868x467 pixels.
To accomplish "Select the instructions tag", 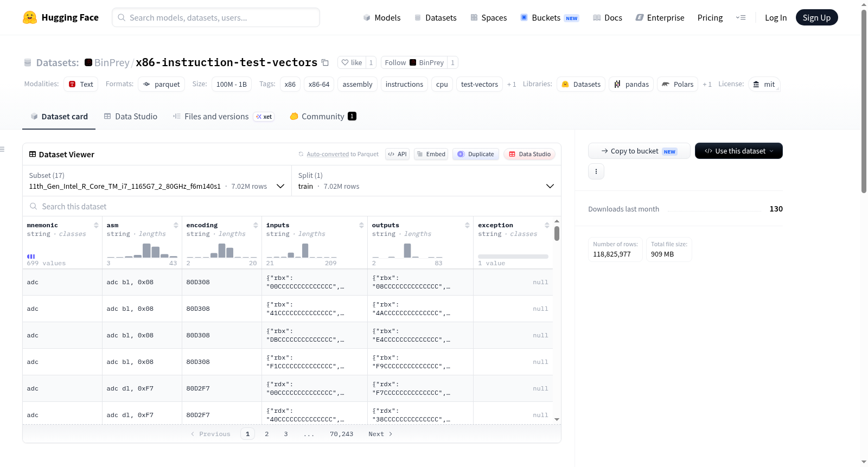I will (404, 84).
